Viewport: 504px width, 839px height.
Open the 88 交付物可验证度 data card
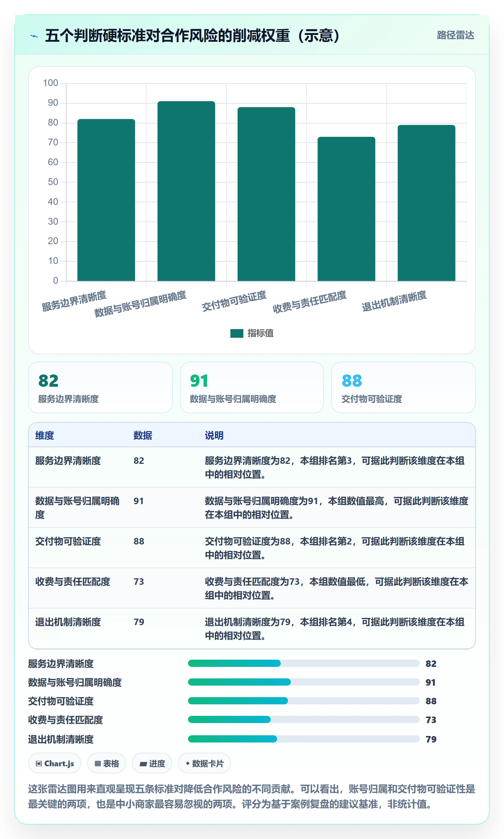(x=404, y=387)
